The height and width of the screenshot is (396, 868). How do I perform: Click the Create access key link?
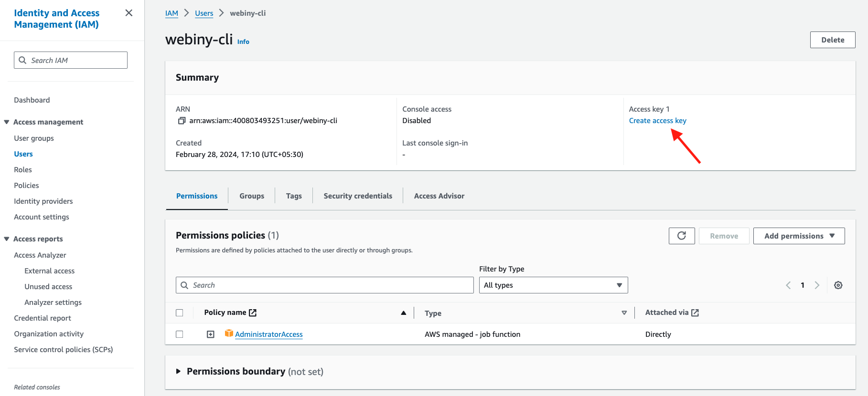coord(657,121)
